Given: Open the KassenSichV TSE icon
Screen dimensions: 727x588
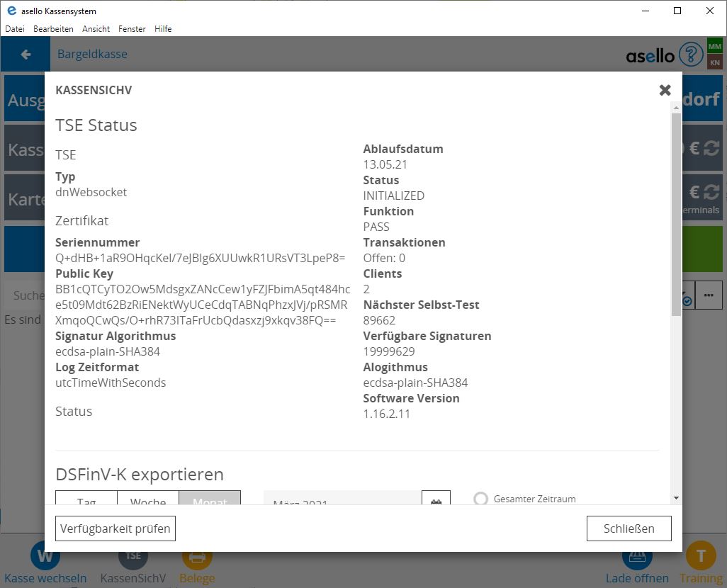Looking at the screenshot, I should (133, 557).
